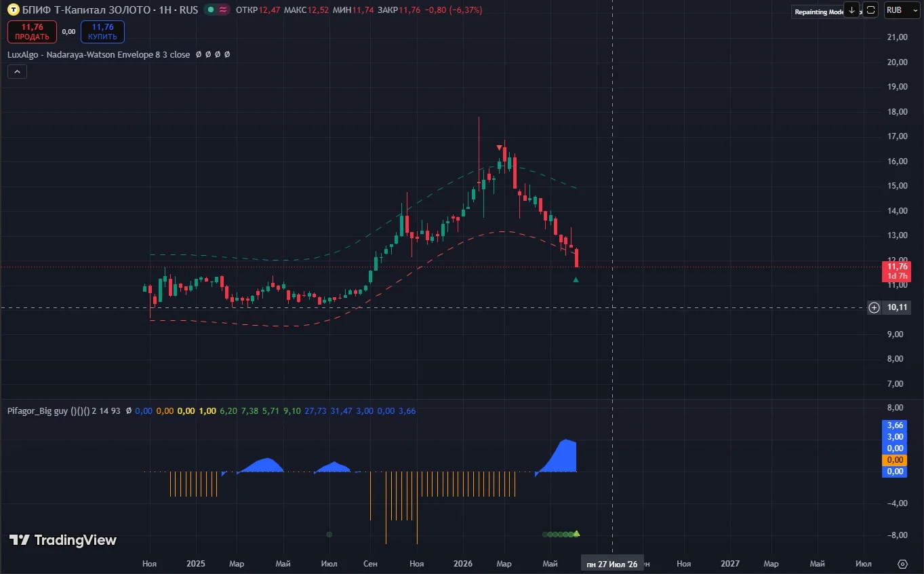Click the blue 3,66 label on indicator scale
Image resolution: width=924 pixels, height=574 pixels.
point(895,425)
